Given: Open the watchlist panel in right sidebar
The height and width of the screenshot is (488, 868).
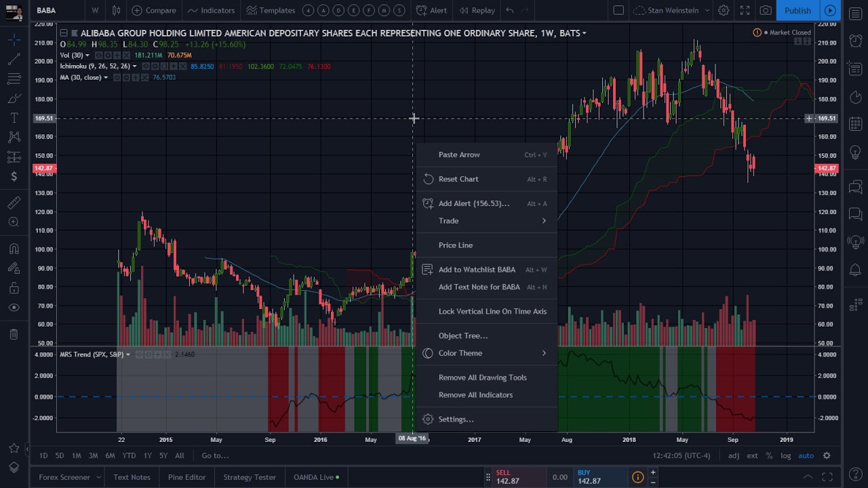Looking at the screenshot, I should pos(855,14).
